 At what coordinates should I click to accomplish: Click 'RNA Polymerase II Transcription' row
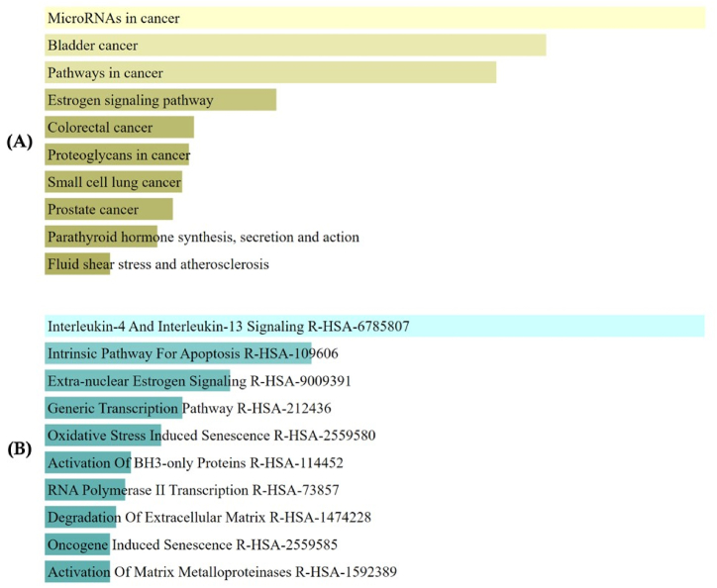[x=193, y=490]
